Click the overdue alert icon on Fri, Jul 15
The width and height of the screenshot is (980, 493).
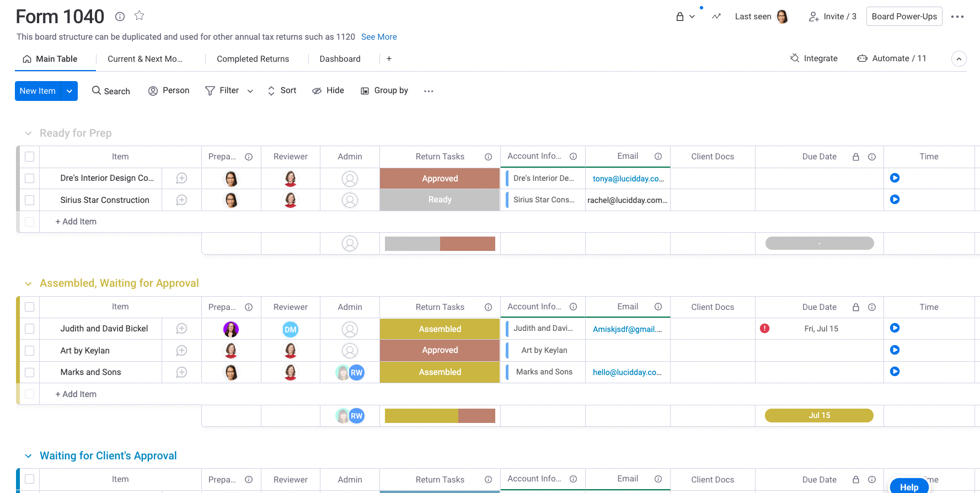tap(764, 329)
